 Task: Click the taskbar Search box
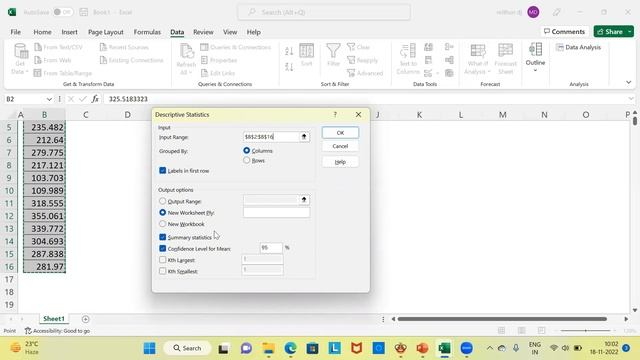point(188,348)
